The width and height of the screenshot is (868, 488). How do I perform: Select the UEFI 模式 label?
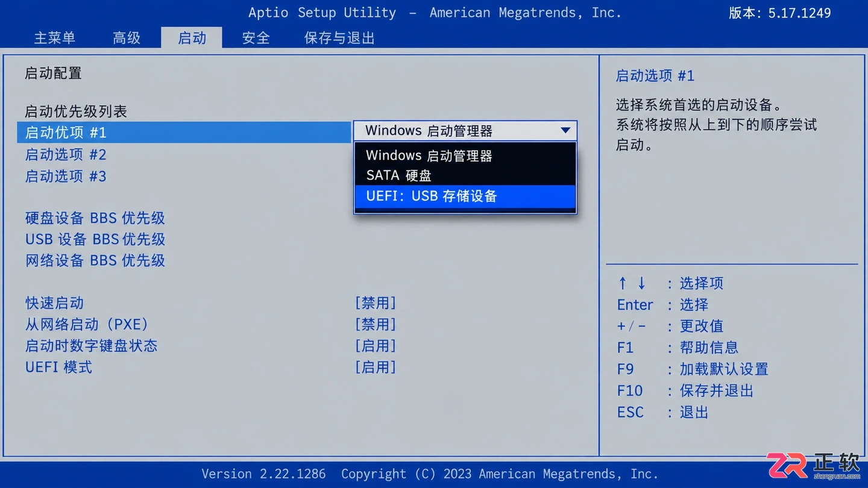(58, 367)
